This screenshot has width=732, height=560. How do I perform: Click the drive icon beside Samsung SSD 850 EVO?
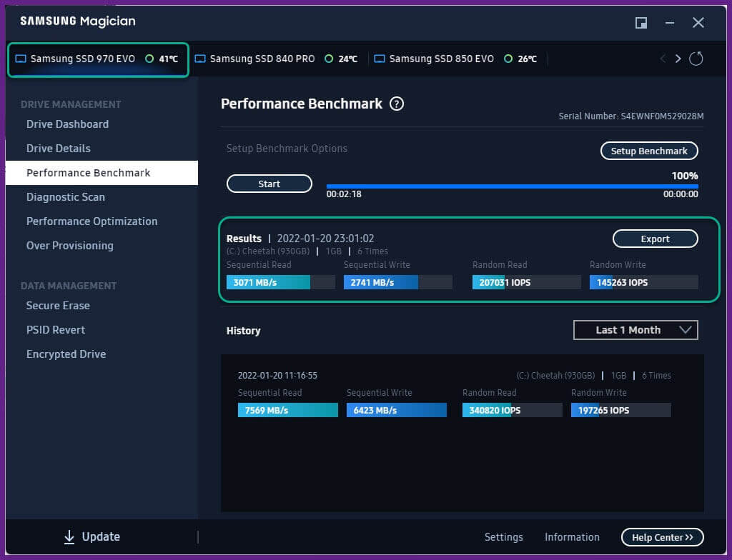coord(380,59)
